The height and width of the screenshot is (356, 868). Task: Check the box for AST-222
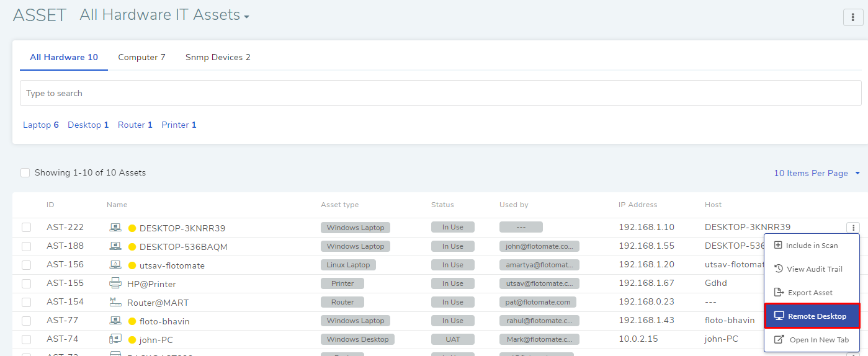[x=26, y=228]
